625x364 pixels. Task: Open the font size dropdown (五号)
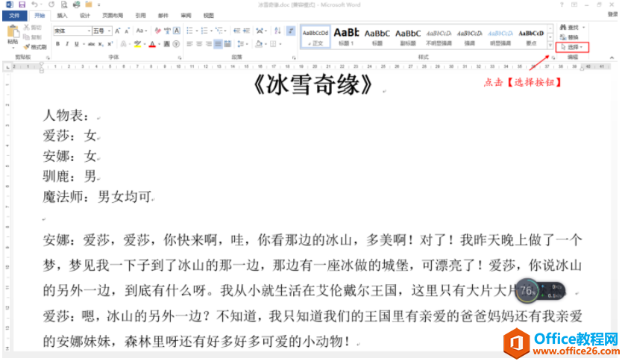click(109, 31)
